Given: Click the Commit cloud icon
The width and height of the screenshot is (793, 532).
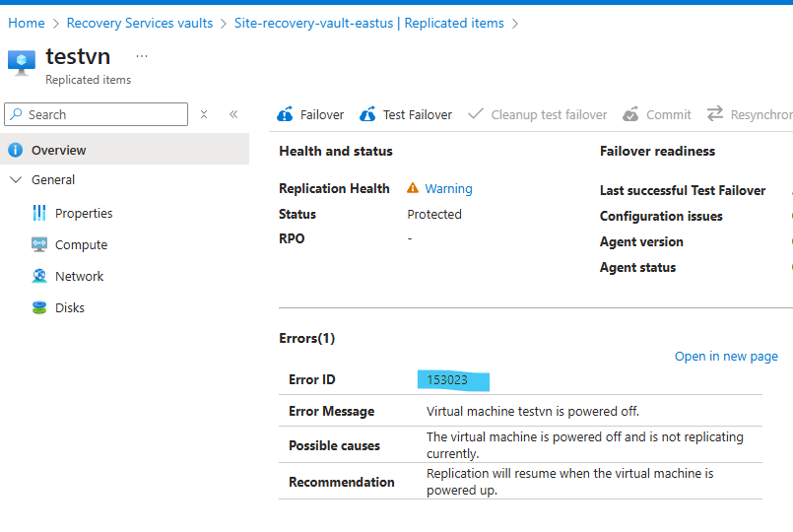Looking at the screenshot, I should point(630,115).
